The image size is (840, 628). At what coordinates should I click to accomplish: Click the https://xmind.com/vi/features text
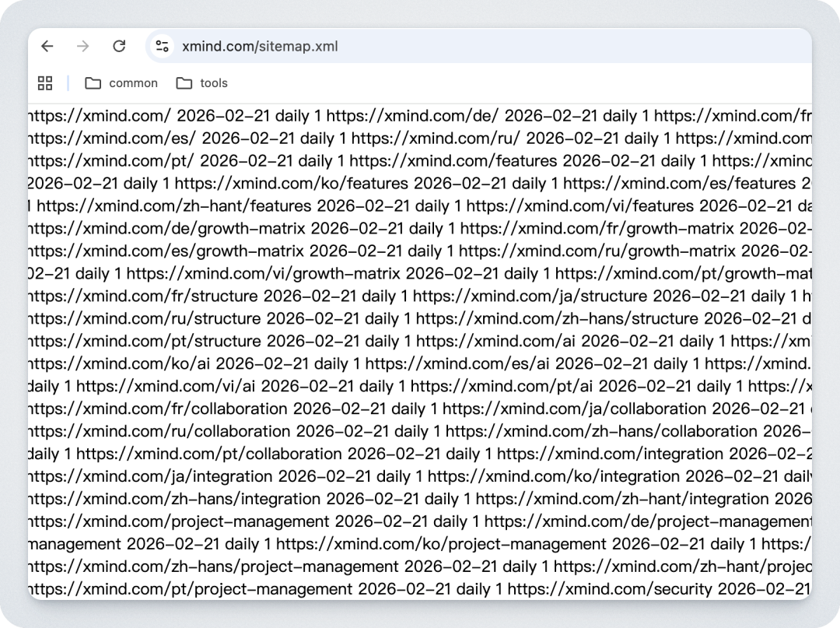tap(580, 205)
